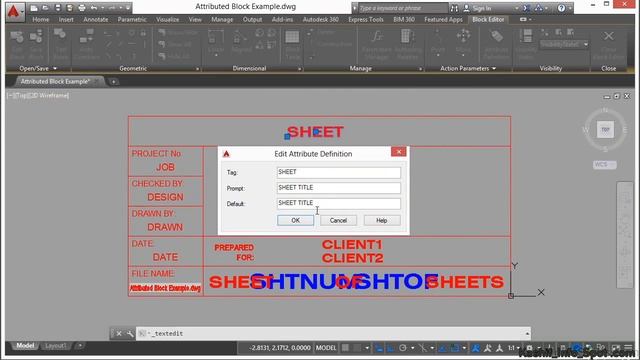The width and height of the screenshot is (640, 360).
Task: Expand the Open/Save panel arrow
Action: click(55, 69)
